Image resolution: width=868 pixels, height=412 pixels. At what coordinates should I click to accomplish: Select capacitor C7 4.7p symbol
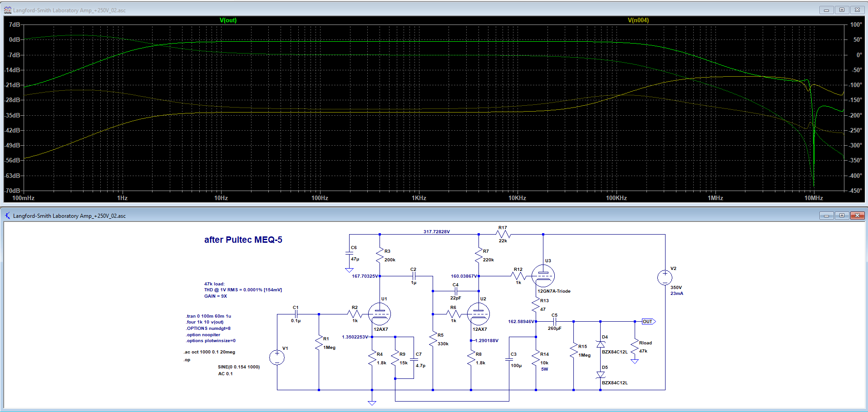tap(414, 358)
